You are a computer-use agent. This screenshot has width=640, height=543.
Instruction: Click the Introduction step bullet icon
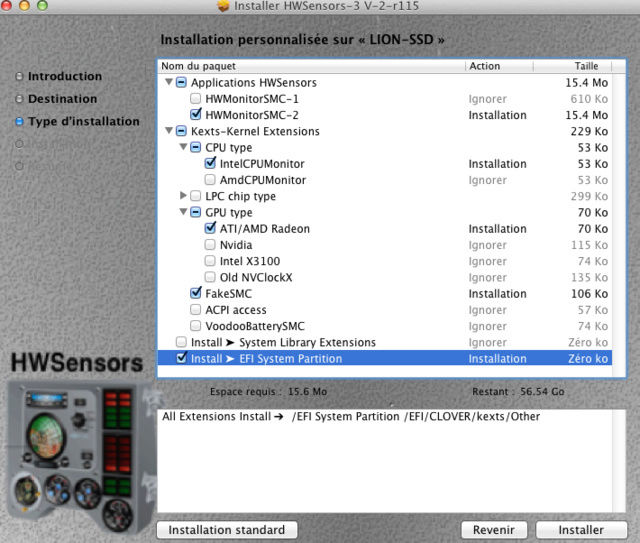tap(19, 76)
